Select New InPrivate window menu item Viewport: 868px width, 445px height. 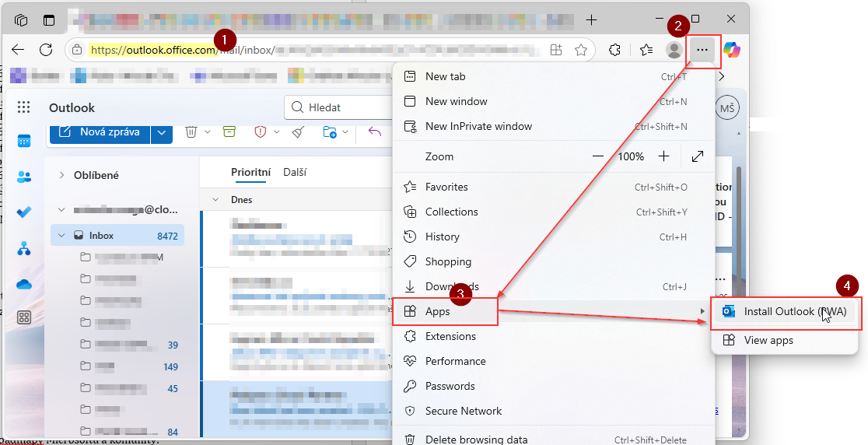555,126
